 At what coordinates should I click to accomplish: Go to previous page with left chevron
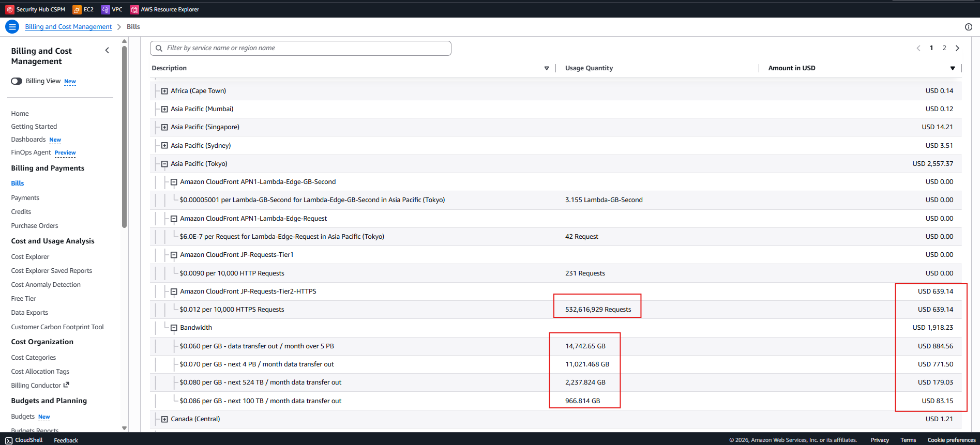click(x=918, y=48)
